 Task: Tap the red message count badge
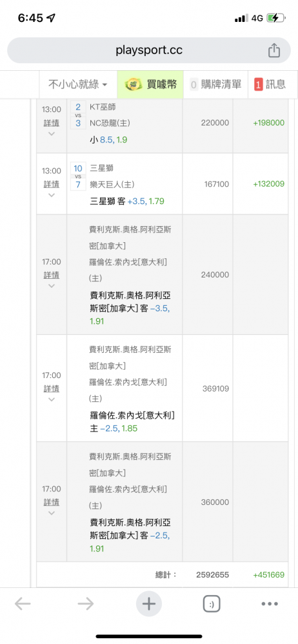[259, 84]
